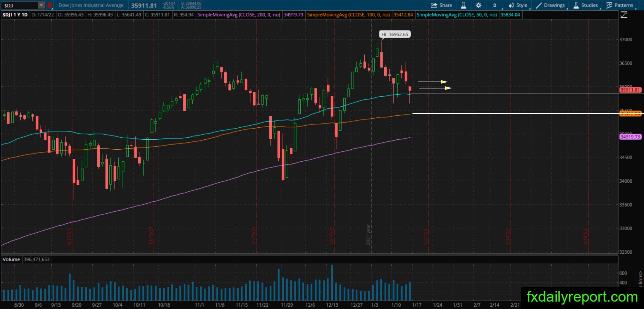The width and height of the screenshot is (644, 309).
Task: Select the 200-period SimpleMovingAvg study label
Action: pyautogui.click(x=239, y=15)
